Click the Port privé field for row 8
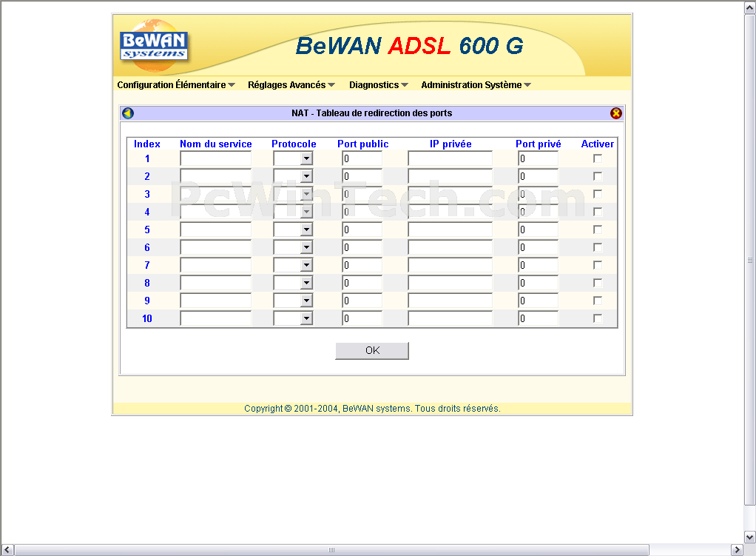756x556 pixels. click(538, 283)
